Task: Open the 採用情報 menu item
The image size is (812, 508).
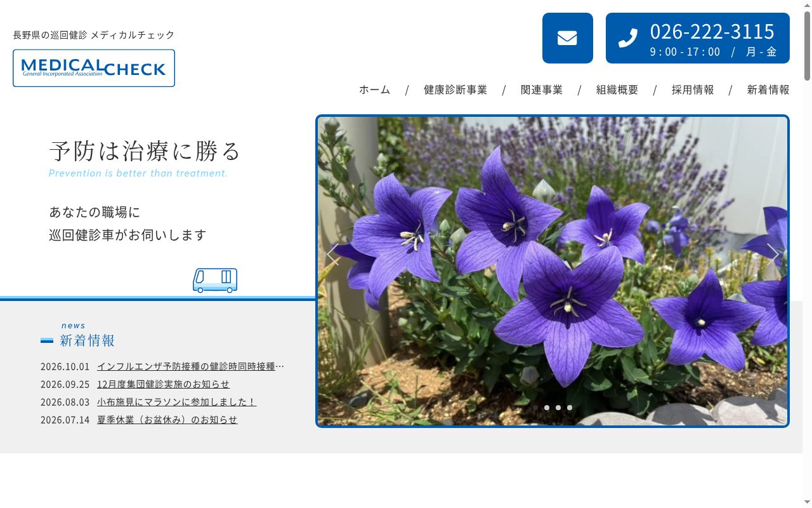Action: [693, 90]
